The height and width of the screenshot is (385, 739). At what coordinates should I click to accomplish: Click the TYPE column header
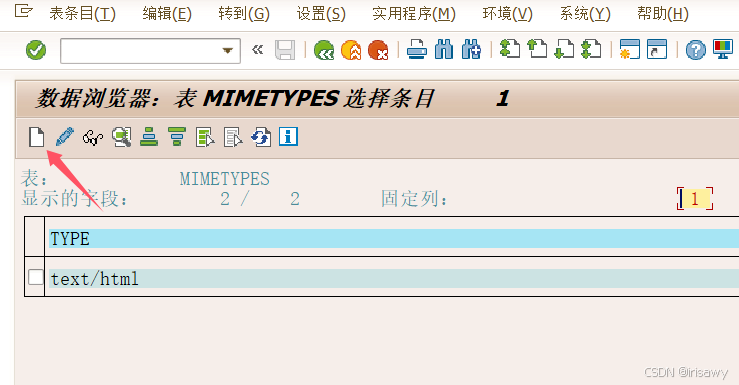[x=394, y=238]
